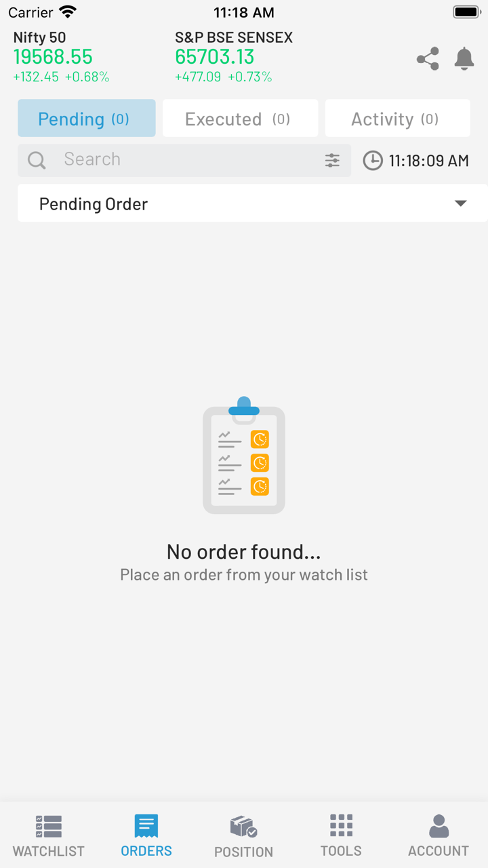
Task: Tap the clock icon beside the time
Action: point(373,161)
